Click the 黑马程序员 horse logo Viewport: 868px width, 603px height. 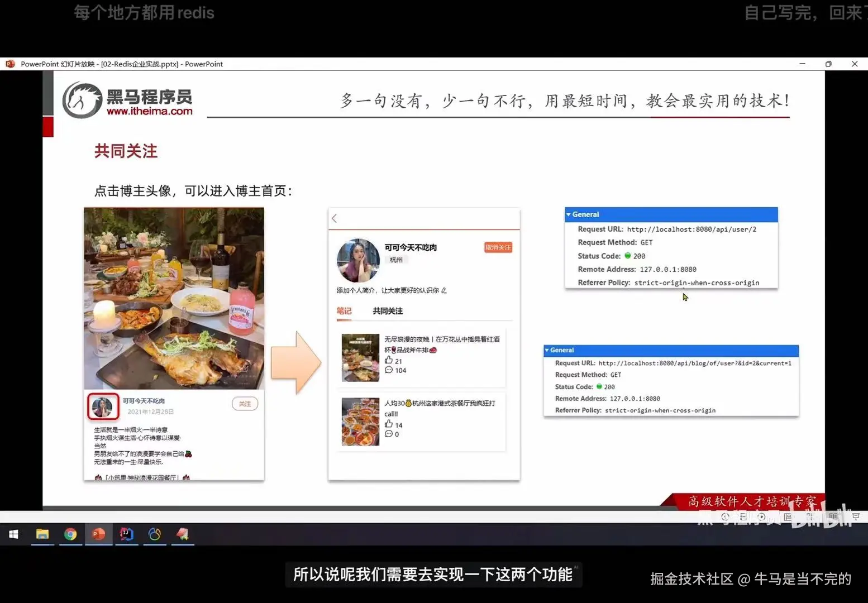click(x=82, y=100)
